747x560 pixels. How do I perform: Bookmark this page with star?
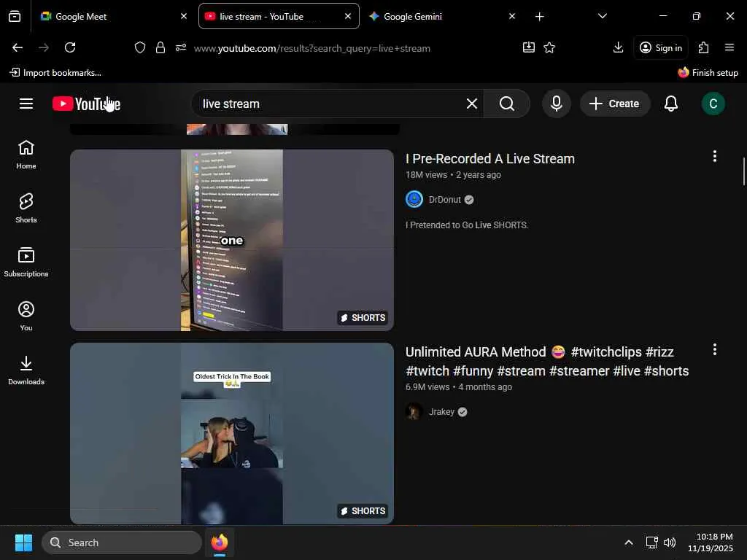pos(549,47)
